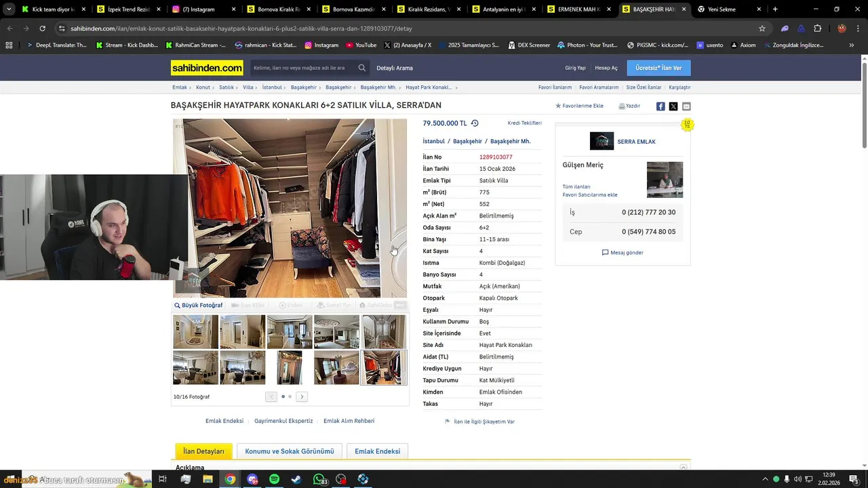Viewport: 868px width, 488px height.
Task: Open the Instagram bookmark
Action: pyautogui.click(x=321, y=45)
